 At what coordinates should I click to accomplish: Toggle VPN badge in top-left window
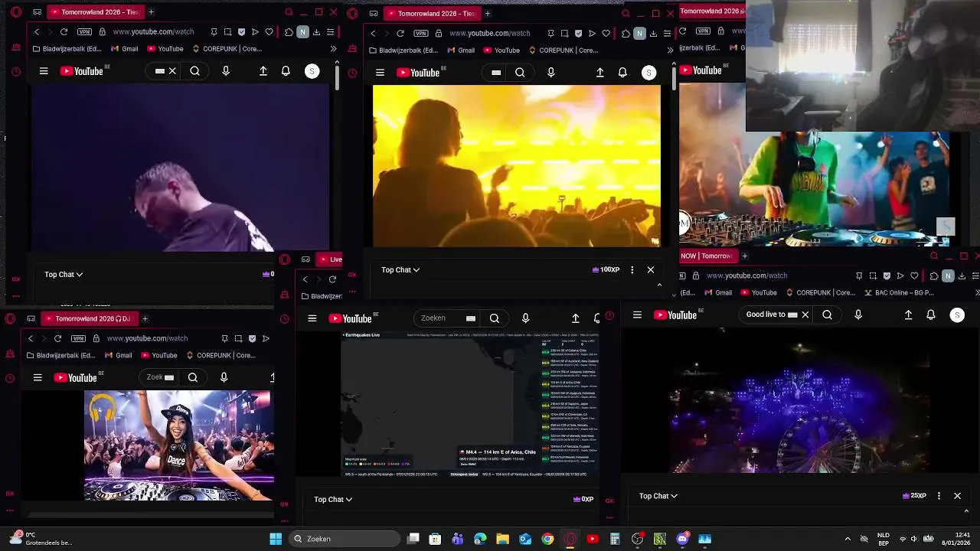[84, 32]
